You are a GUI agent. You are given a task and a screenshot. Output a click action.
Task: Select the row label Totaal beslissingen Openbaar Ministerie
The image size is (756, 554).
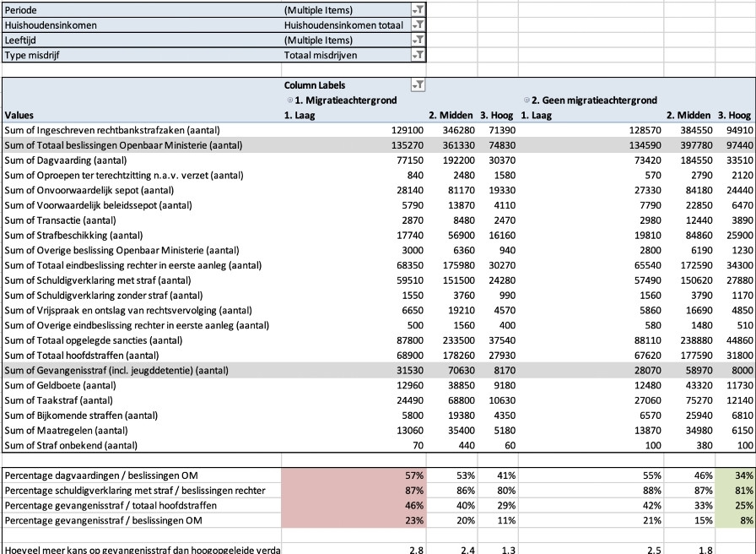142,144
